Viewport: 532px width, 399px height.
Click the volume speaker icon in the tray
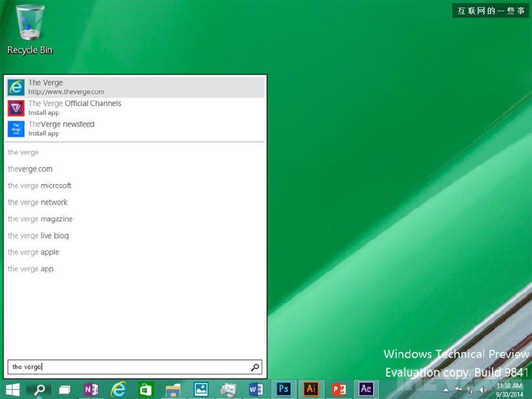483,389
